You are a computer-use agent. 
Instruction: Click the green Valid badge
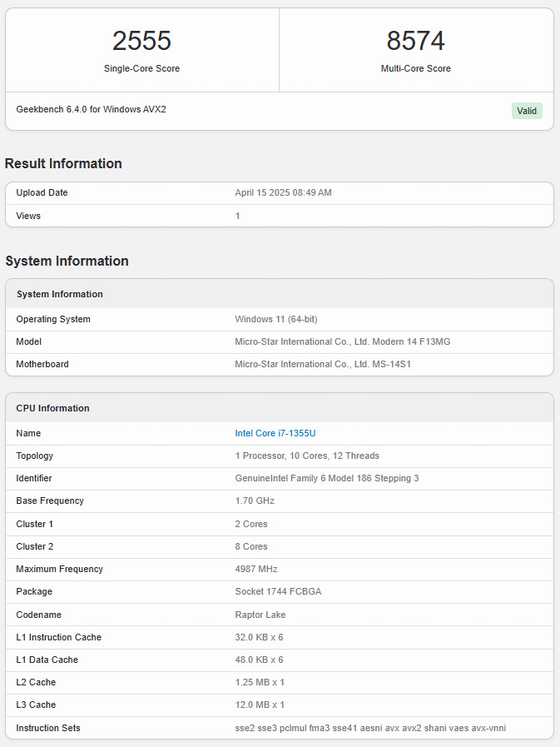point(527,111)
